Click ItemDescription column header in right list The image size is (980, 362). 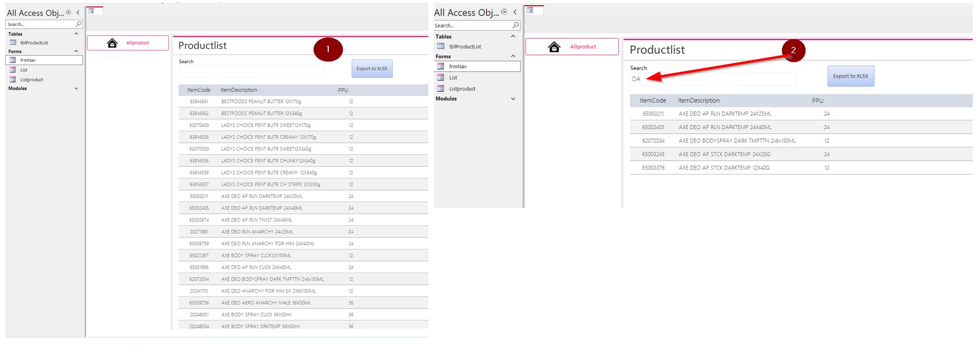point(699,101)
